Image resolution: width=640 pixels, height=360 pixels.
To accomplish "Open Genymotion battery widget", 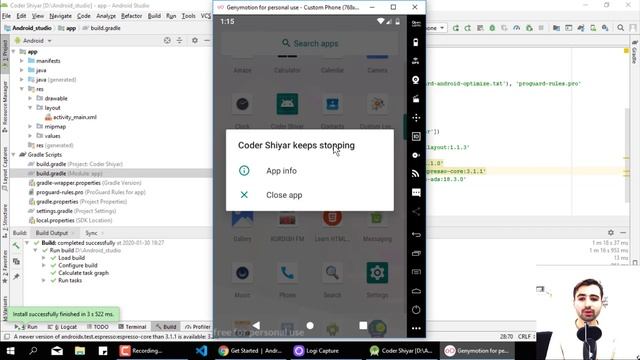I will click(416, 42).
